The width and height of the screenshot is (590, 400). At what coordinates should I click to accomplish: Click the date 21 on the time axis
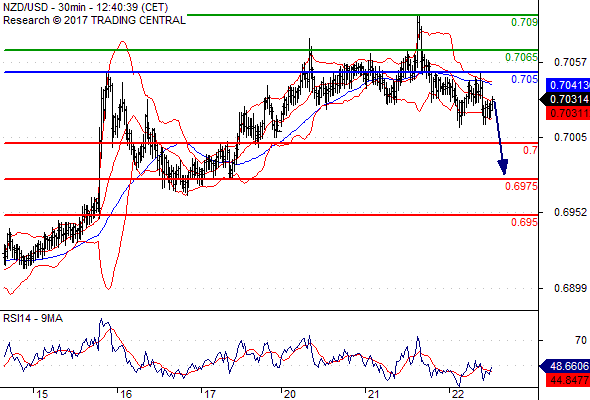tap(373, 394)
